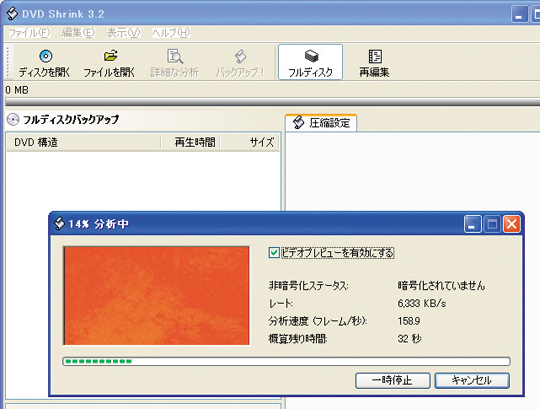Click the 暗号化されていません status value

point(441,285)
